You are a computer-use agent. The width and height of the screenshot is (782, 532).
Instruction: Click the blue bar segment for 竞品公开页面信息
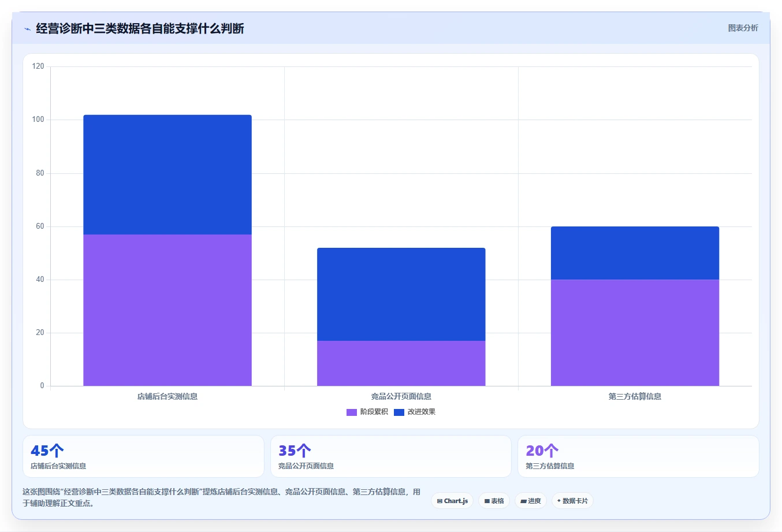coord(401,295)
